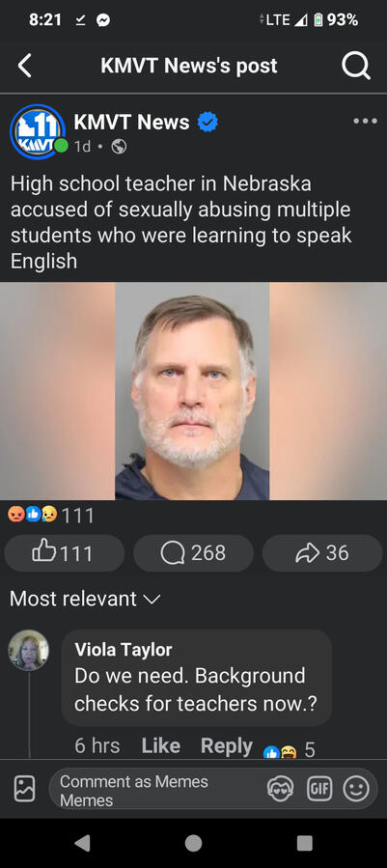
Task: Like Viola Taylor's comment
Action: pyautogui.click(x=161, y=745)
